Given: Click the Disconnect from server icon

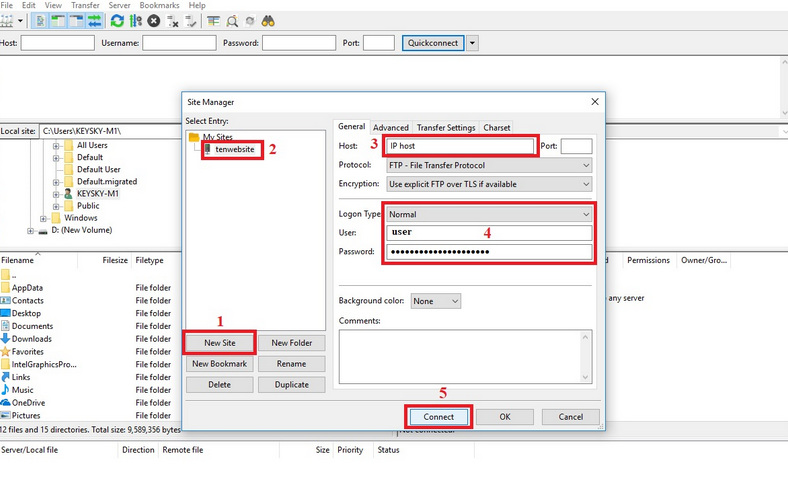Looking at the screenshot, I should (x=171, y=20).
